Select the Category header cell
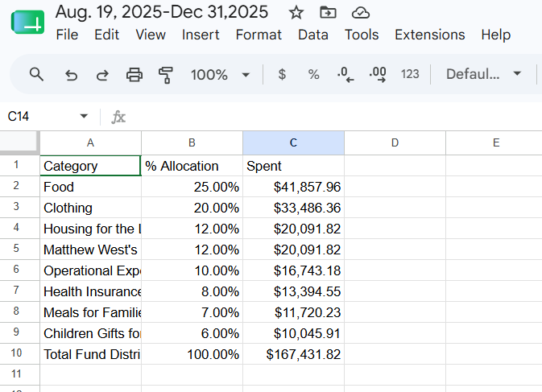542x392 pixels. (x=90, y=166)
